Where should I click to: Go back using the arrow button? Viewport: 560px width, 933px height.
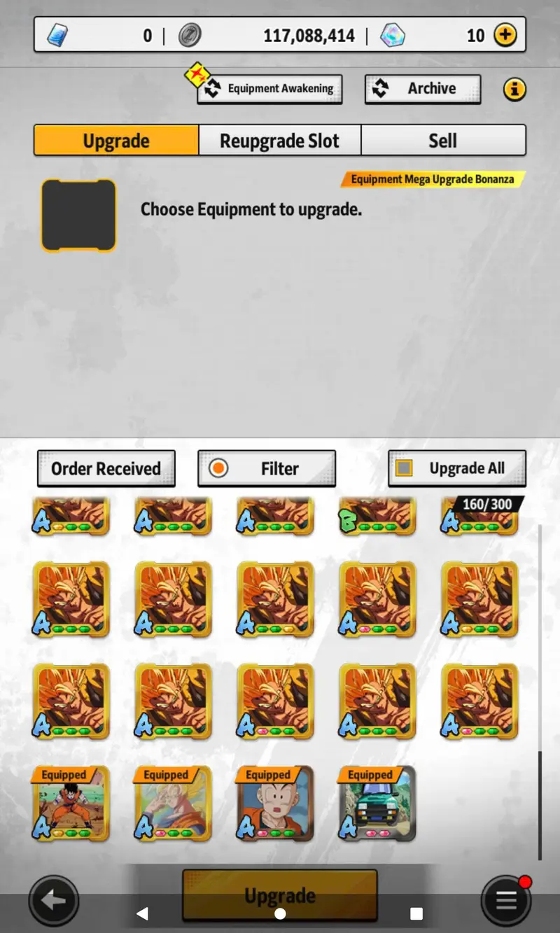click(54, 901)
